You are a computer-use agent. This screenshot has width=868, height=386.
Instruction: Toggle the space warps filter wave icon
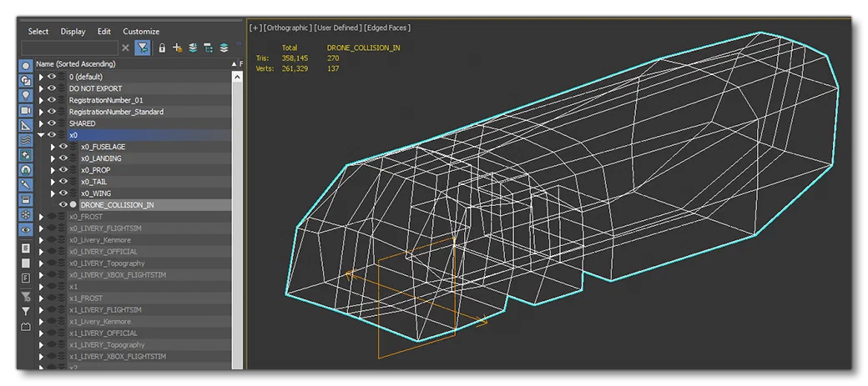click(26, 140)
